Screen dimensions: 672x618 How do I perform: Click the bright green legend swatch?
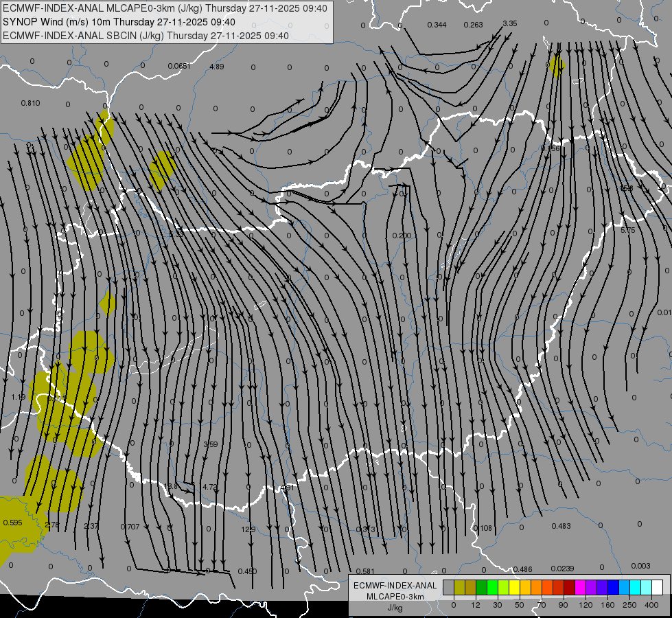492,587
